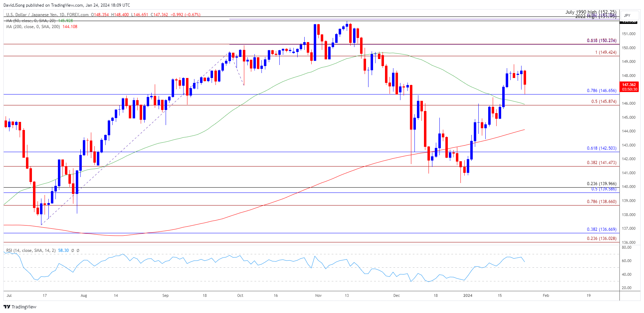Click the RSI 80.00 axis label
The height and width of the screenshot is (313, 644).
pyautogui.click(x=626, y=247)
